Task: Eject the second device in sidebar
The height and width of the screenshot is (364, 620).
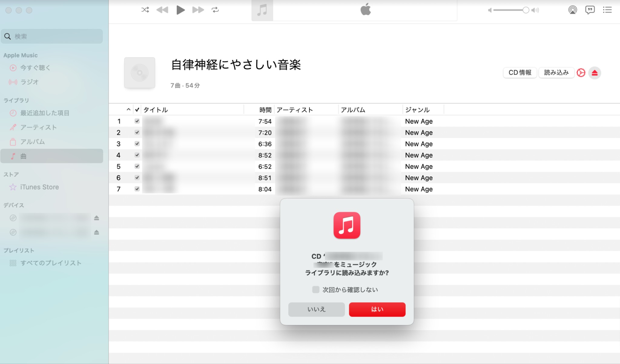Action: 97,232
